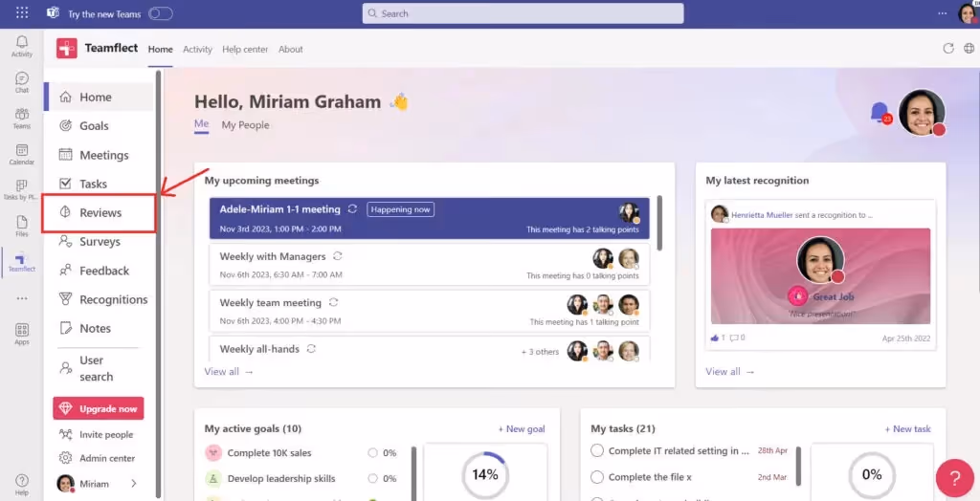Select Develop leadership skills progress radio
980x501 pixels.
(x=373, y=478)
